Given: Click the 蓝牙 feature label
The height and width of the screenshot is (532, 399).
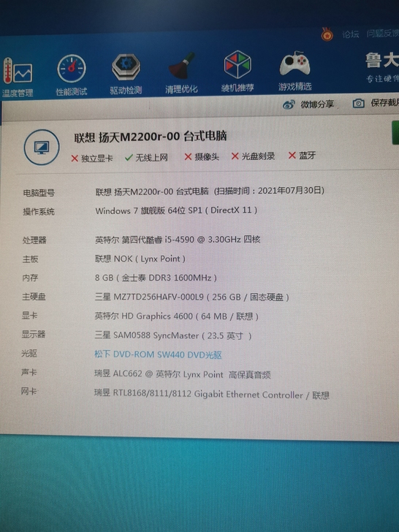Looking at the screenshot, I should coord(307,156).
